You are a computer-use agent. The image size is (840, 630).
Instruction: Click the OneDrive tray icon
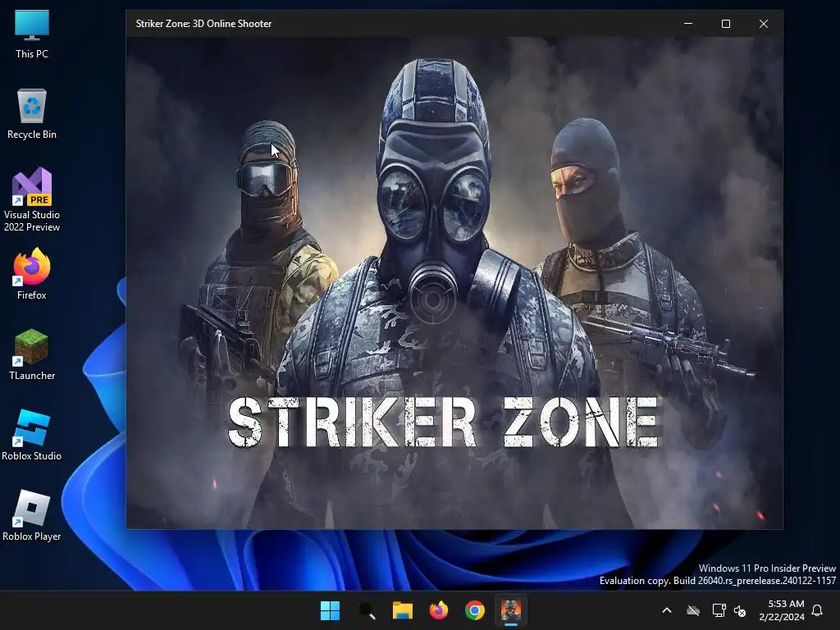pos(693,610)
